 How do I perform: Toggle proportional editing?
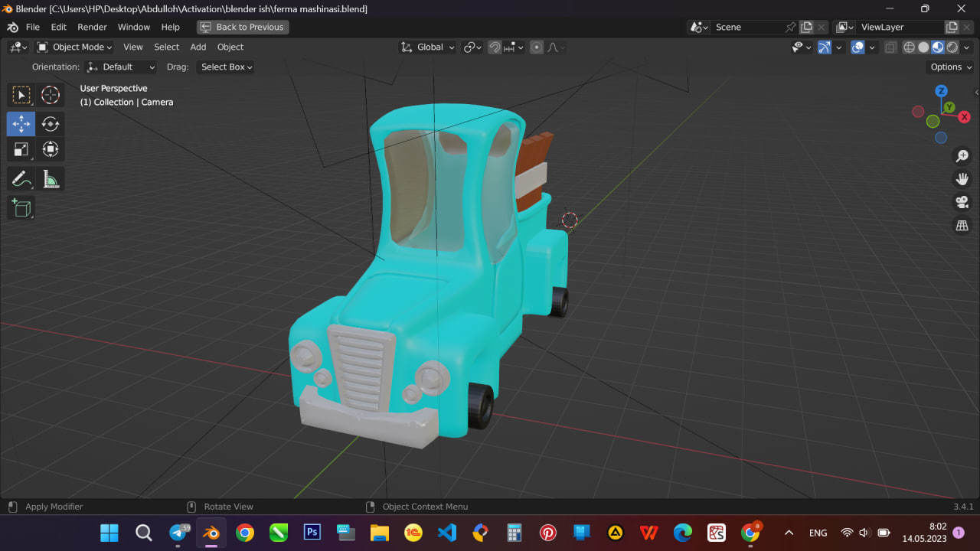point(536,47)
